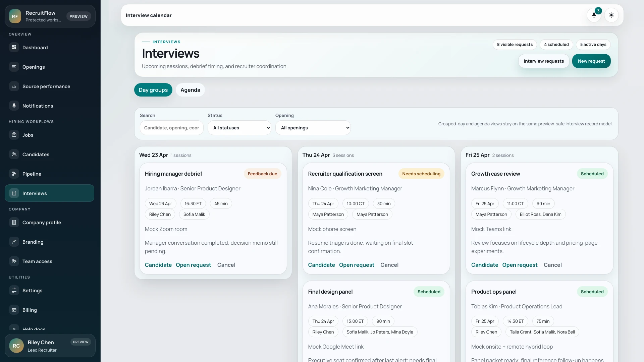Click the Thu 24 Apr day heading
This screenshot has height=362, width=644.
[316, 155]
